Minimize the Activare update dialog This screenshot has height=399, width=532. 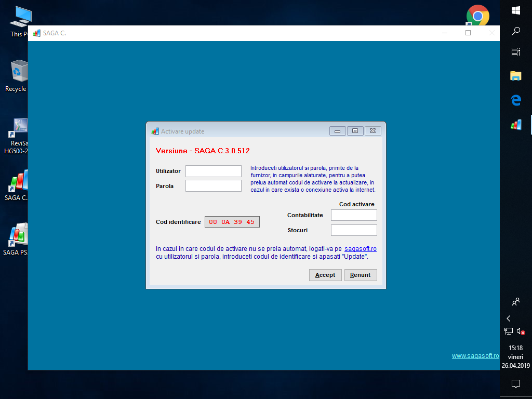[x=338, y=131]
